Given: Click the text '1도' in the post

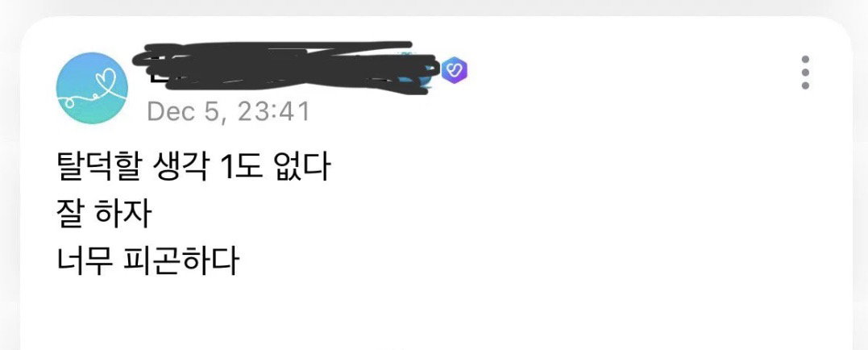Looking at the screenshot, I should point(241,167).
